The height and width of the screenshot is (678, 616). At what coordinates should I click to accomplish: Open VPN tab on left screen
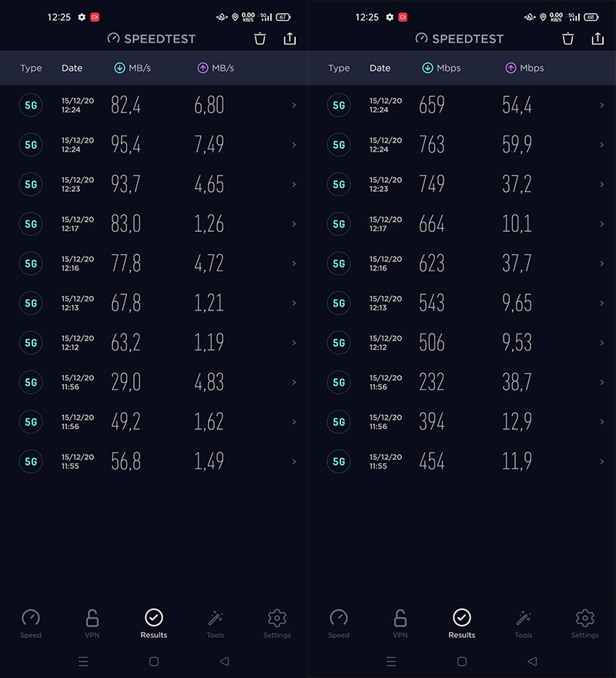[92, 623]
